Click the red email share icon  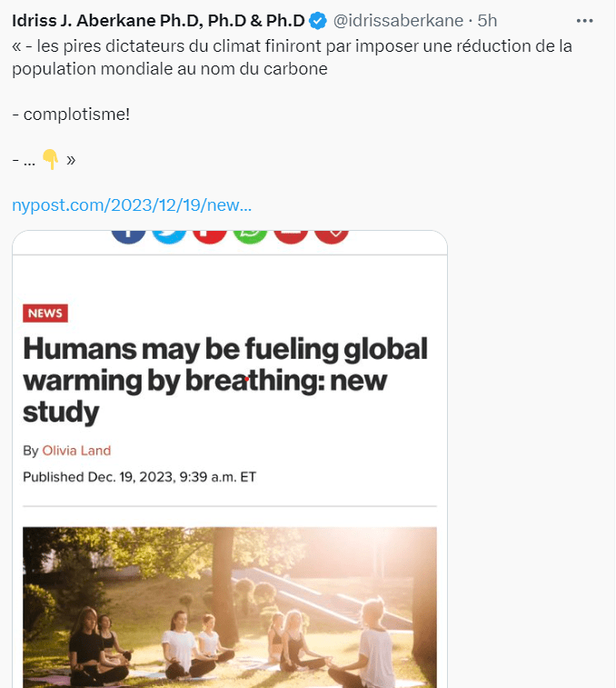(292, 234)
